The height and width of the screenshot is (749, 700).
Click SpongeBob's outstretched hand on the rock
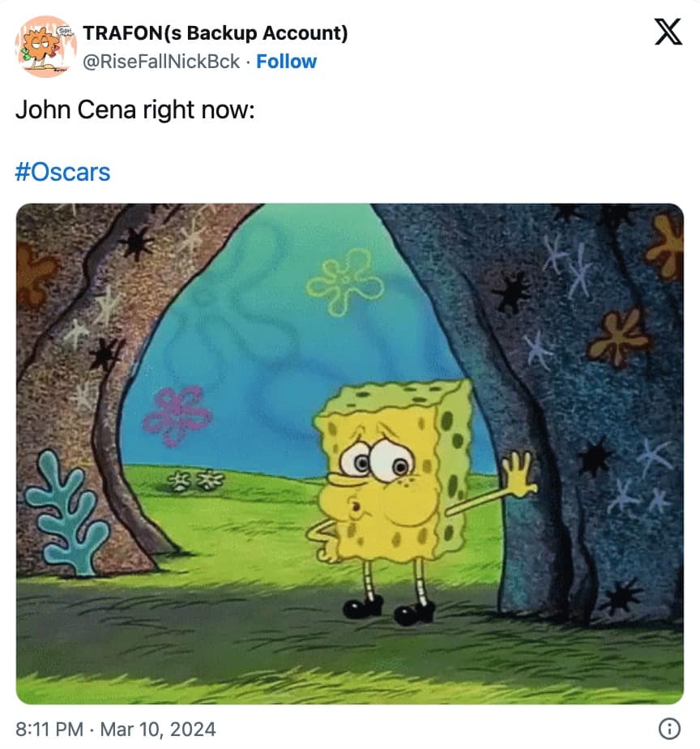click(x=518, y=475)
